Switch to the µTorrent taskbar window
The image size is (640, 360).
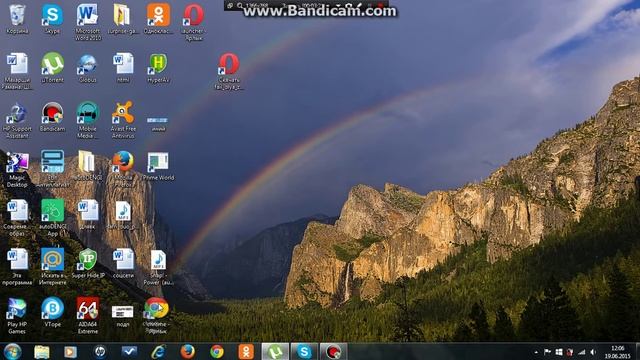[275, 351]
